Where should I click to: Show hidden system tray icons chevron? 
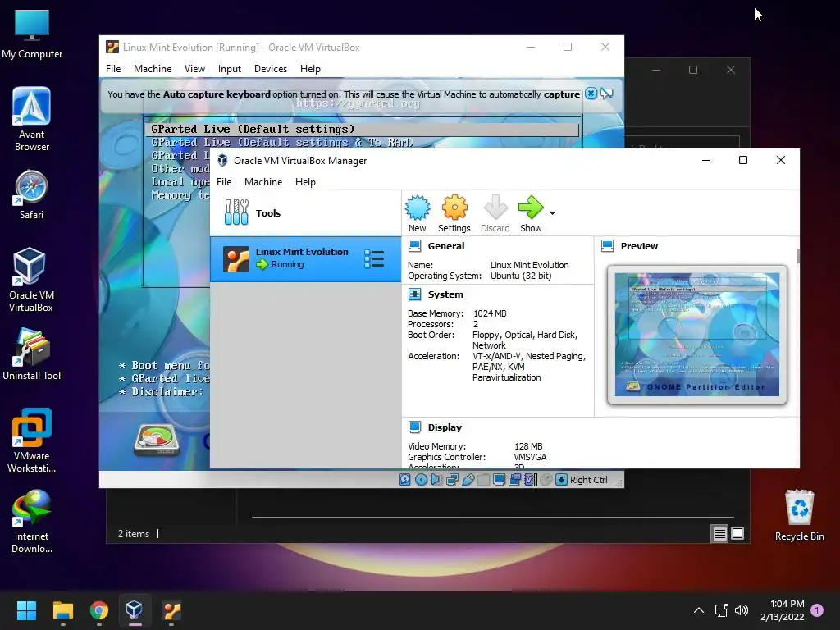pos(699,610)
